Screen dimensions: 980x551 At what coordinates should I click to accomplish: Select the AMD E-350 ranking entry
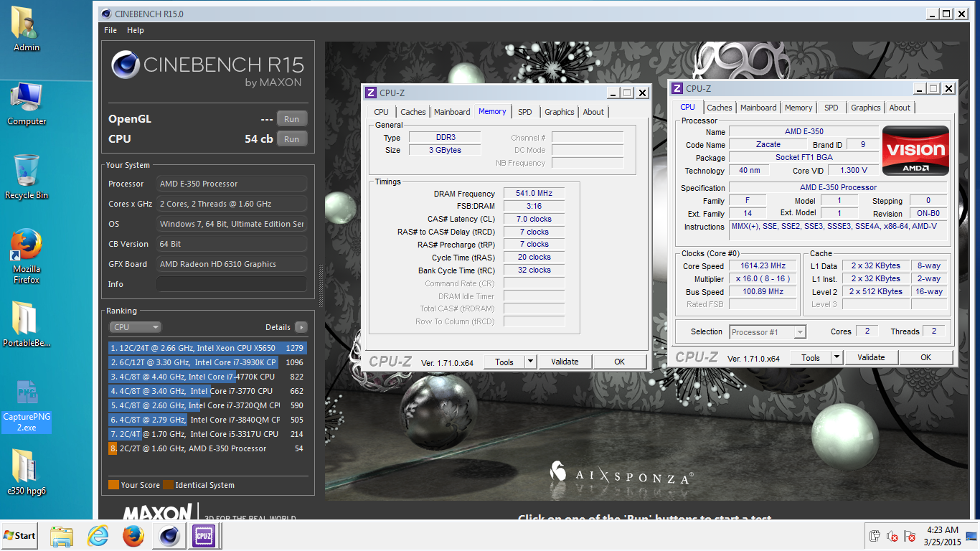(x=208, y=448)
